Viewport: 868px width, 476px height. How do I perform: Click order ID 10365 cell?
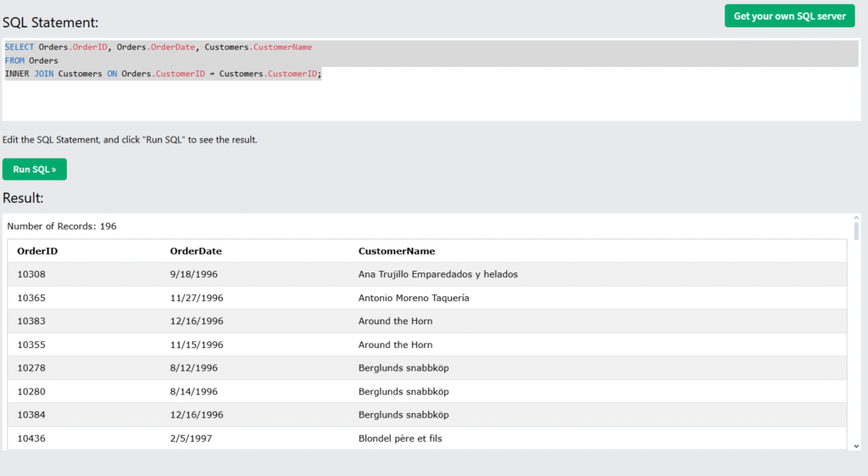point(31,298)
